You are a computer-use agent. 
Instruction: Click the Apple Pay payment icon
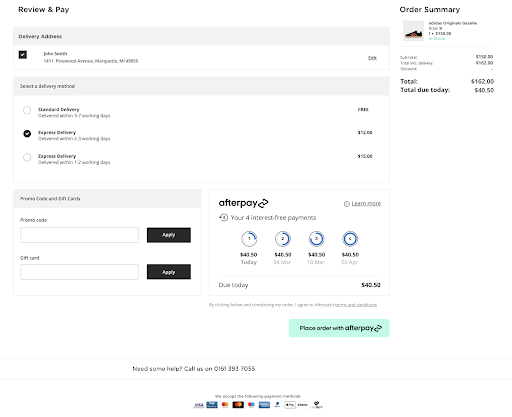[x=290, y=405]
